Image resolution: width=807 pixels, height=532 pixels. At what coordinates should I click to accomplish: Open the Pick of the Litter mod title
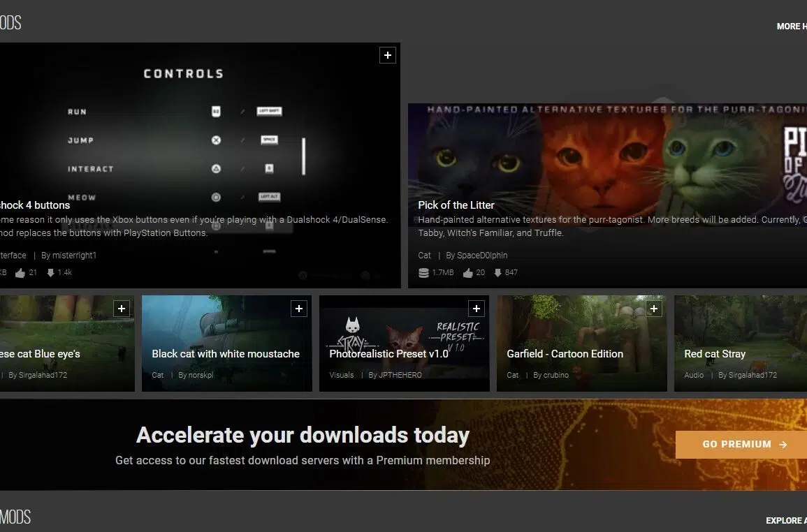tap(456, 205)
